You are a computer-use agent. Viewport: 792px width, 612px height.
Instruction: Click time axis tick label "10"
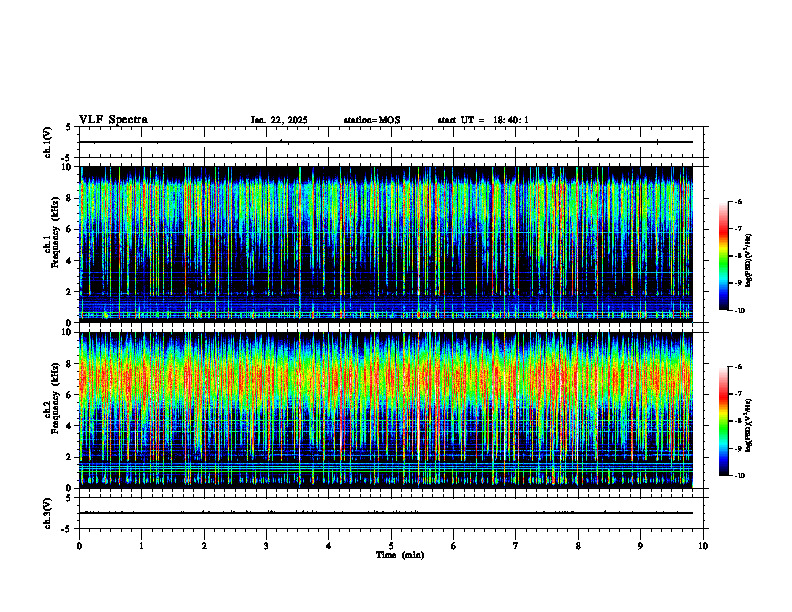click(703, 546)
